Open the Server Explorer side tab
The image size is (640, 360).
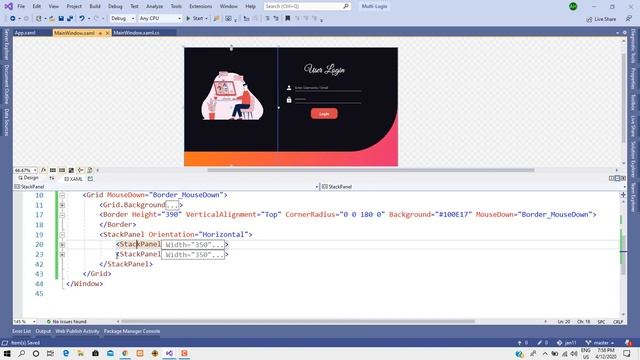6,44
